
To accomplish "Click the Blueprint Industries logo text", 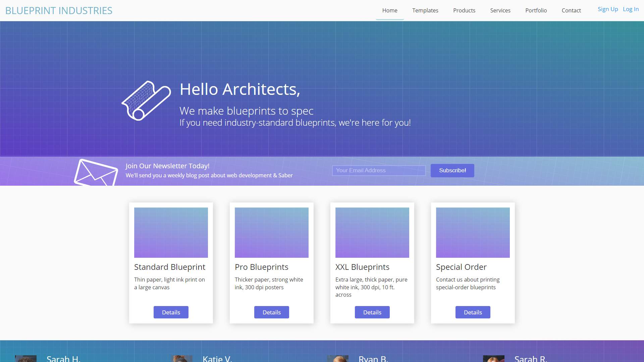I will (x=59, y=11).
